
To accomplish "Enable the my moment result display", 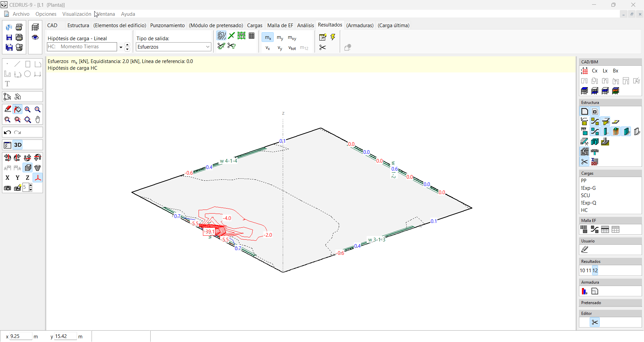I will 280,38.
